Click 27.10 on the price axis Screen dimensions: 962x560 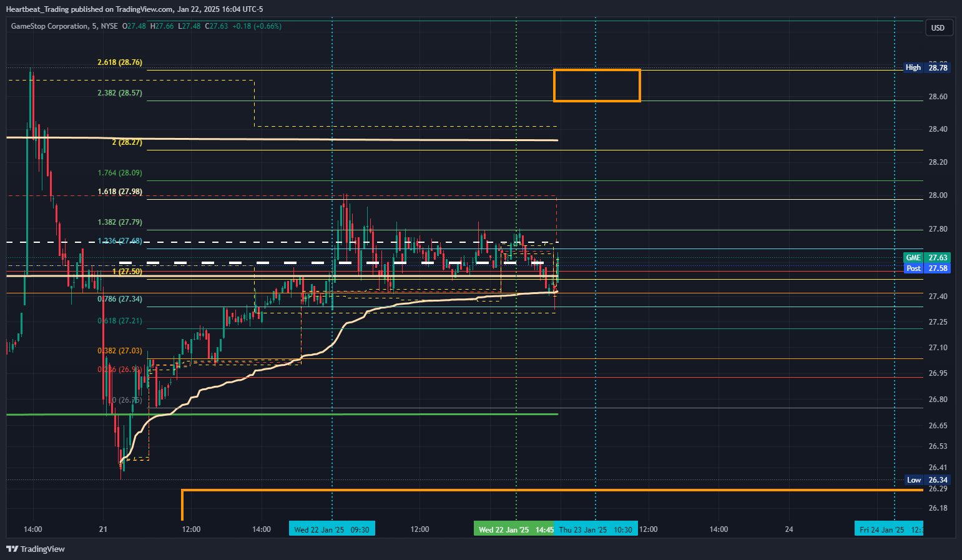point(938,348)
